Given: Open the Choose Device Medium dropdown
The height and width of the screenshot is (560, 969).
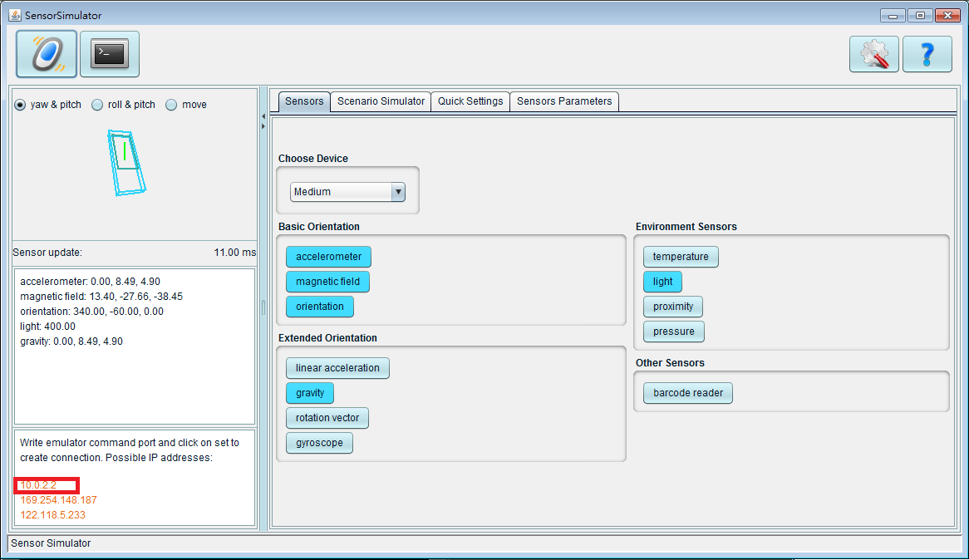Looking at the screenshot, I should [347, 192].
